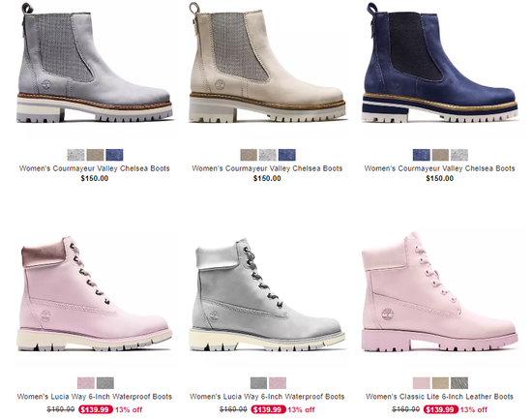Open the pink Classic Lite leather boot image

pyautogui.click(x=440, y=292)
